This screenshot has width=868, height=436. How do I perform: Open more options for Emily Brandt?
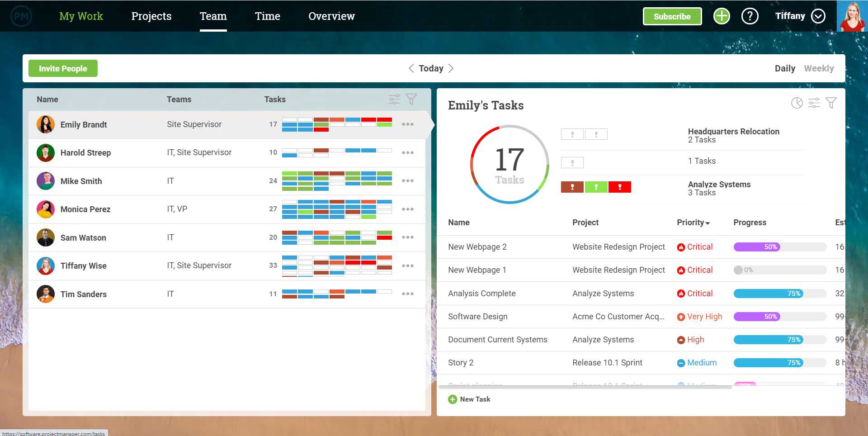408,124
